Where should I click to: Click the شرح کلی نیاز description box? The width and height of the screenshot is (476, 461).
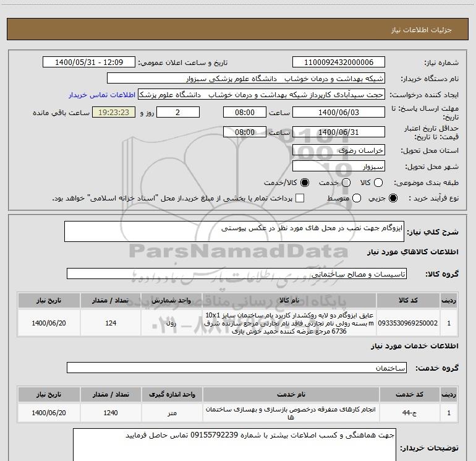[x=234, y=231]
